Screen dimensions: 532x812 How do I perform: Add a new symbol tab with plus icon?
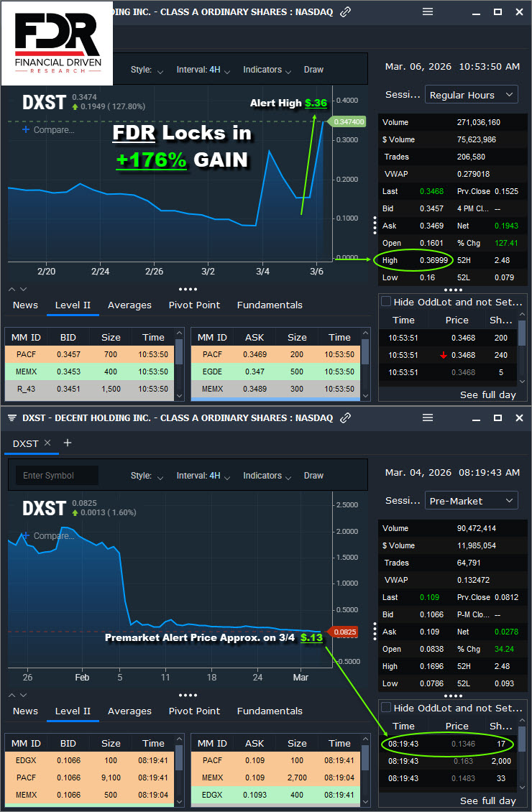68,443
